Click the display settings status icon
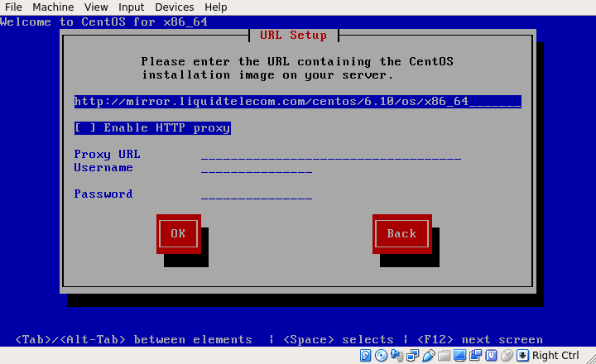The height and width of the screenshot is (364, 596). point(459,356)
